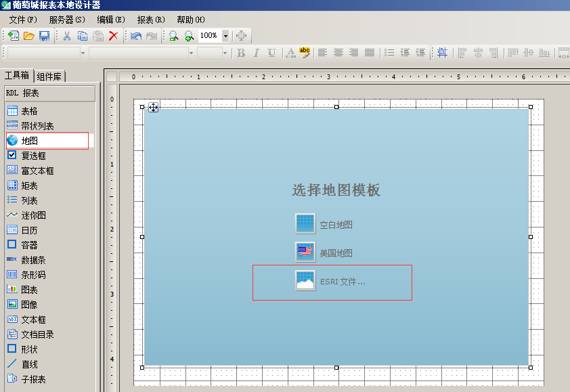The width and height of the screenshot is (570, 392).
Task: Click the Open folder icon
Action: click(x=29, y=36)
